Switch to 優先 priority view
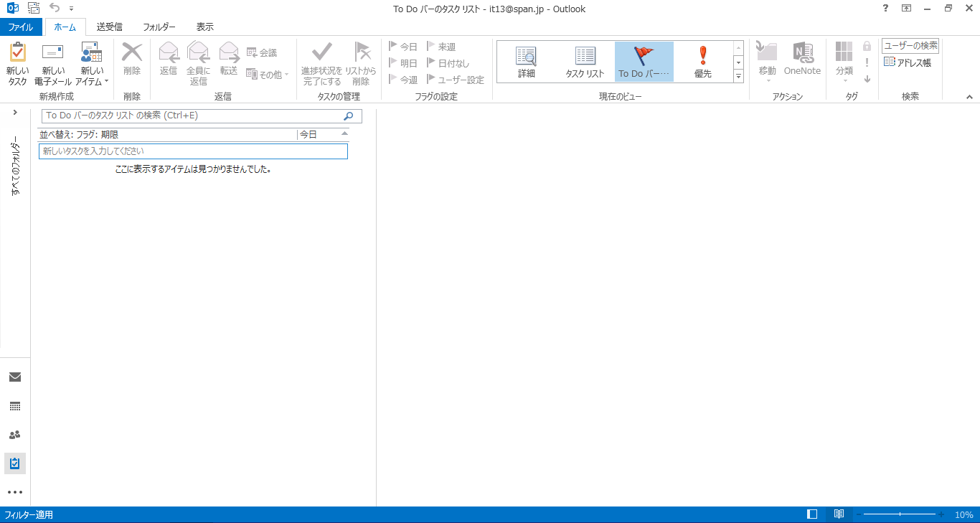 coord(703,62)
